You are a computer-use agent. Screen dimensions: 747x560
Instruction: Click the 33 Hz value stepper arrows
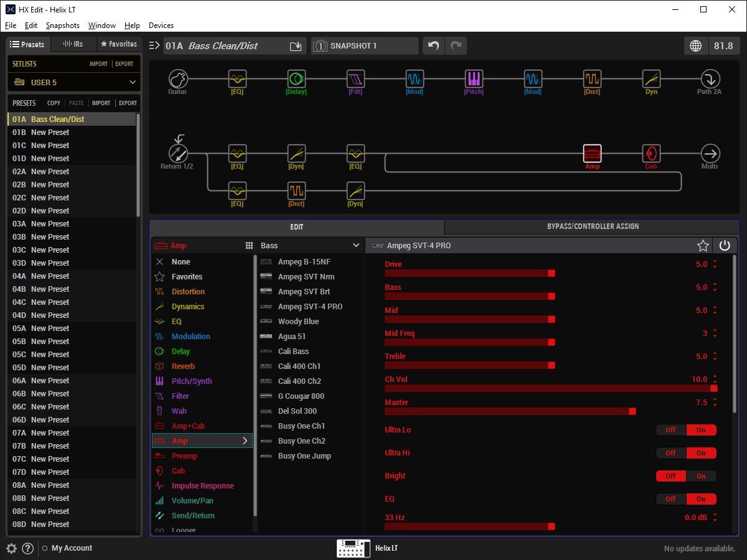click(715, 518)
